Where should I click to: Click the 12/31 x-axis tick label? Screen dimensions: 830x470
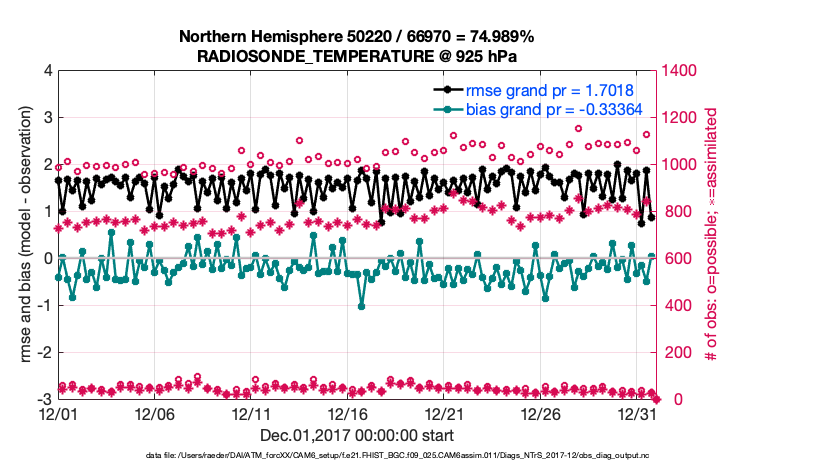click(638, 412)
